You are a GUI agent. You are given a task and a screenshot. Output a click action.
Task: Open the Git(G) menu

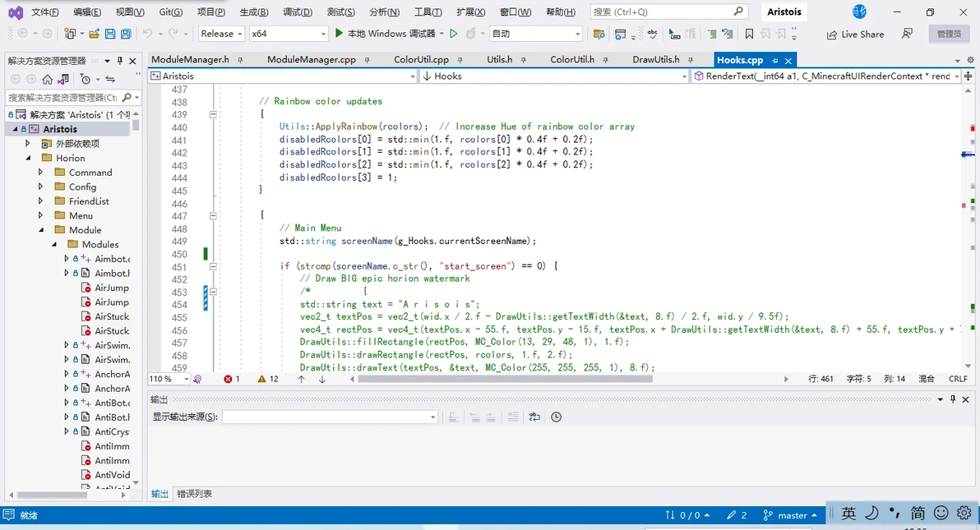(x=171, y=12)
